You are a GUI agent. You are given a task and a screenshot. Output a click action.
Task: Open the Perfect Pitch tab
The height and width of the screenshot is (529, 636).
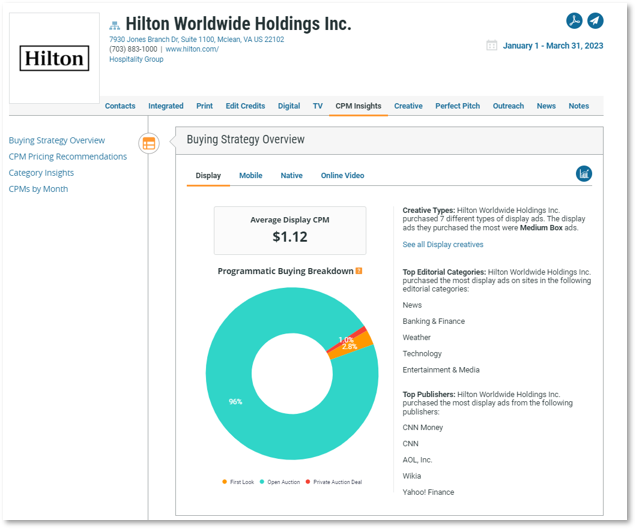pyautogui.click(x=458, y=106)
